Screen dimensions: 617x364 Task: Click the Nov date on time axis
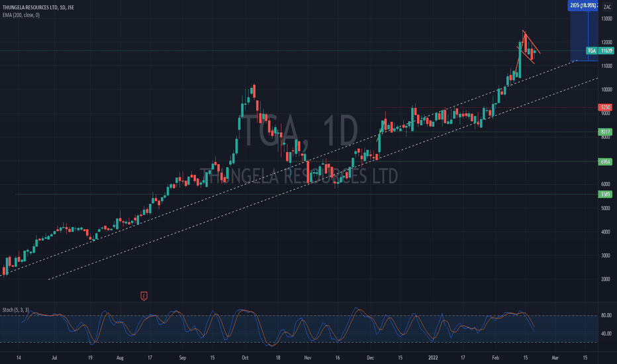point(308,357)
